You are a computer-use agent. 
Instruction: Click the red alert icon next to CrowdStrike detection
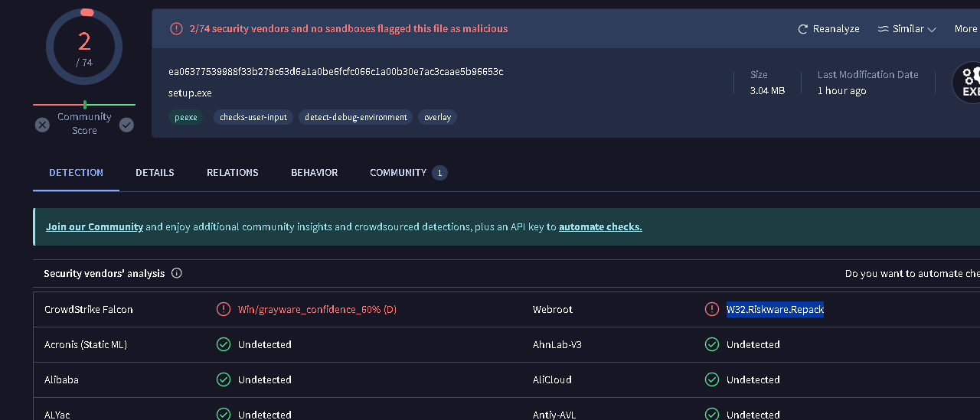pos(224,309)
